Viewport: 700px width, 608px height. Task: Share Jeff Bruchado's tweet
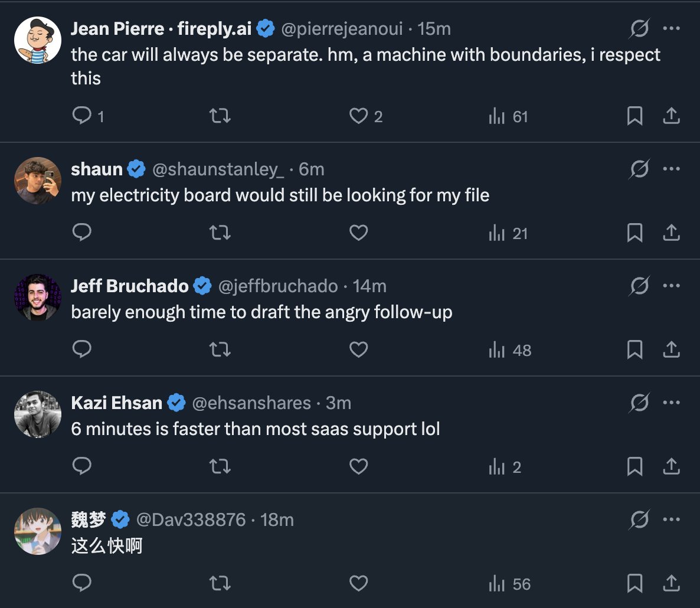[x=671, y=349]
